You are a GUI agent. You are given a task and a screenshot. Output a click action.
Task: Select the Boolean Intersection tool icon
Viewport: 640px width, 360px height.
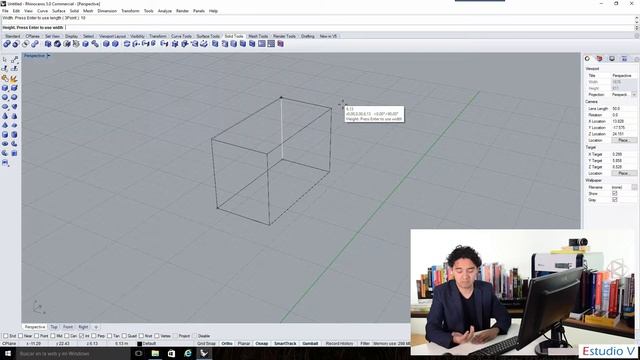click(x=25, y=44)
